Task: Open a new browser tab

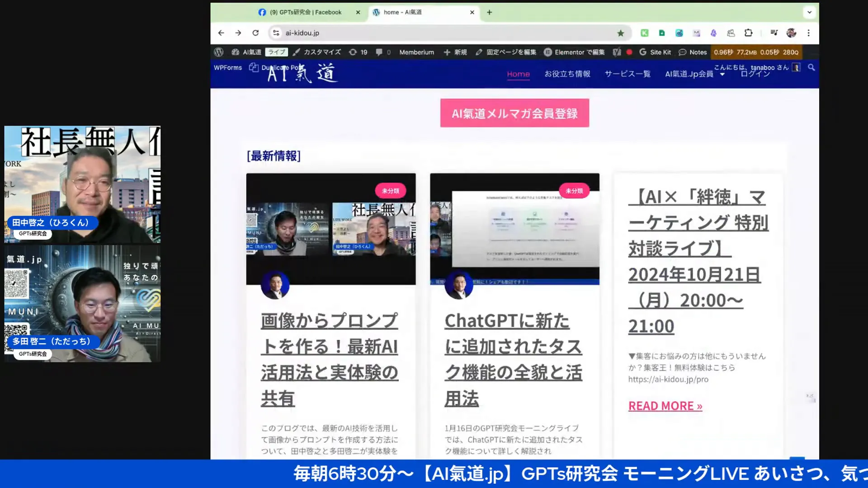Action: [x=489, y=12]
